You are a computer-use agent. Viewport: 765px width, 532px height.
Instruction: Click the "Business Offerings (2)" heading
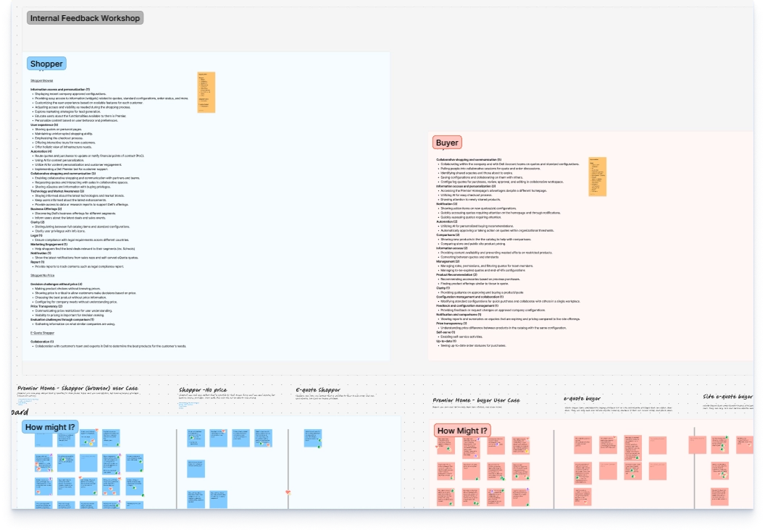click(46, 209)
